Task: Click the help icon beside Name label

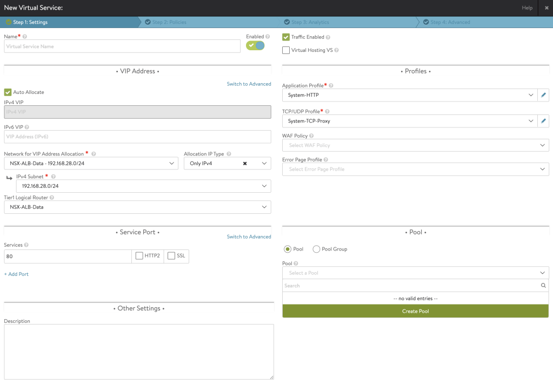Action: pyautogui.click(x=25, y=37)
